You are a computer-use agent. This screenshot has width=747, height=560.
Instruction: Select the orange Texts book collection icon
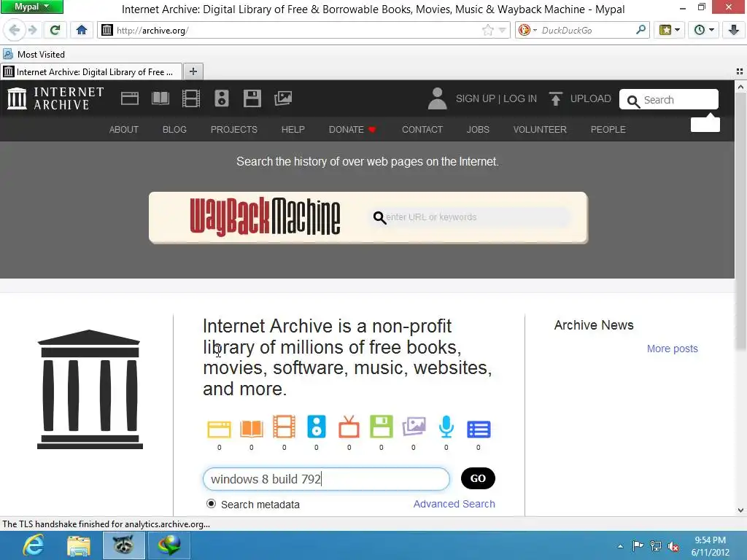pos(252,429)
